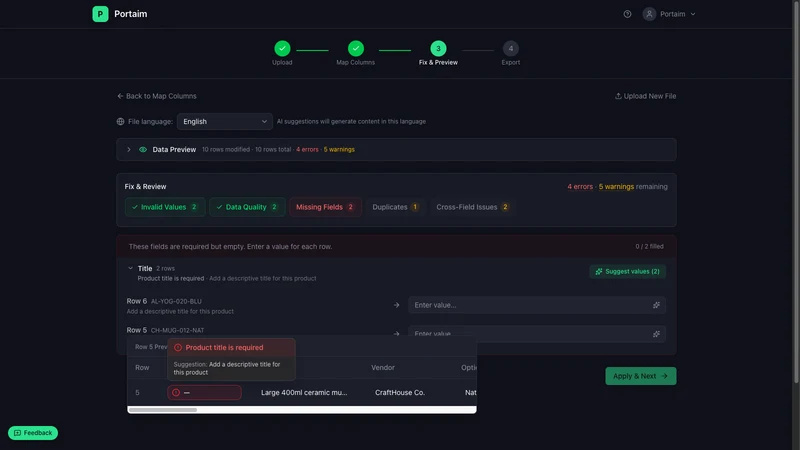This screenshot has width=800, height=450.
Task: Click the Large 400ml ceramic mu... cell
Action: coord(304,392)
